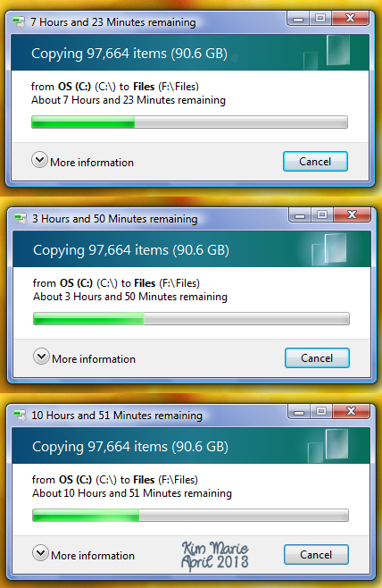Click flying pages animation in 10 Hours dialog

(328, 446)
